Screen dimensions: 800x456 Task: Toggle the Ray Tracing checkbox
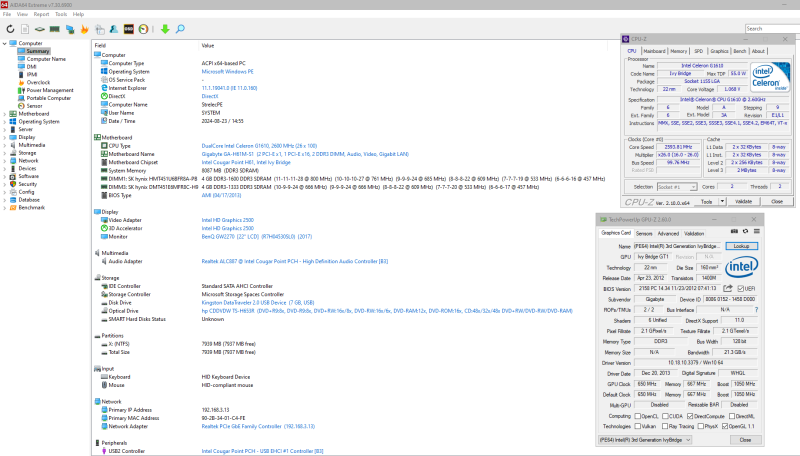click(665, 426)
